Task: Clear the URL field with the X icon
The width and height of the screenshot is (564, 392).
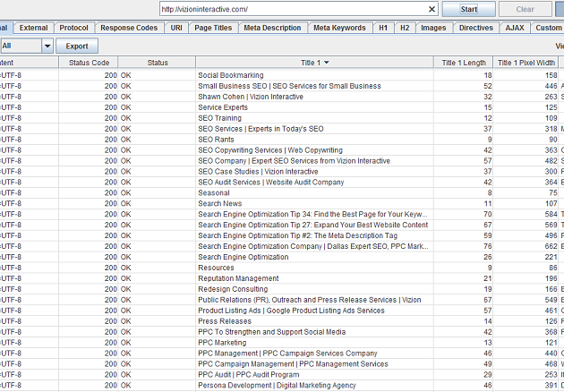Action: tap(432, 9)
